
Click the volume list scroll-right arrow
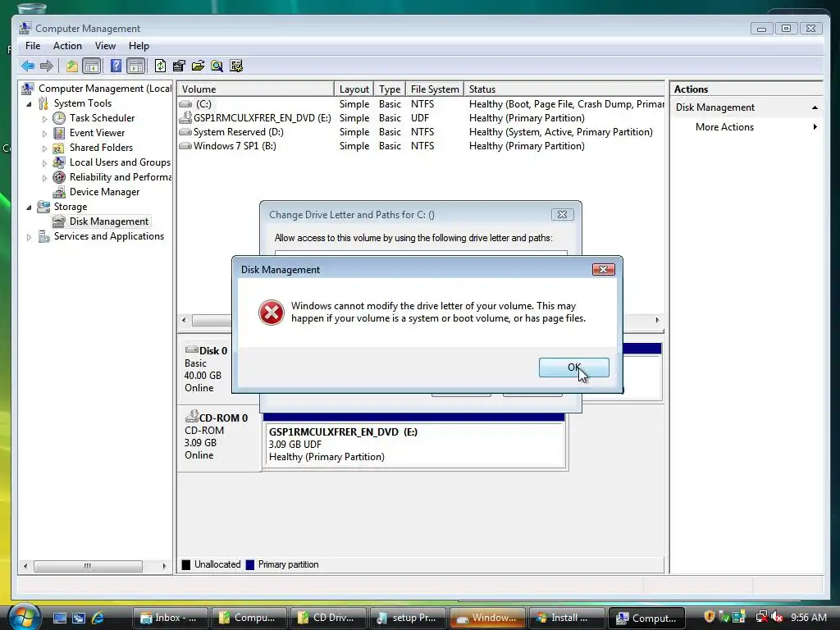[x=657, y=320]
